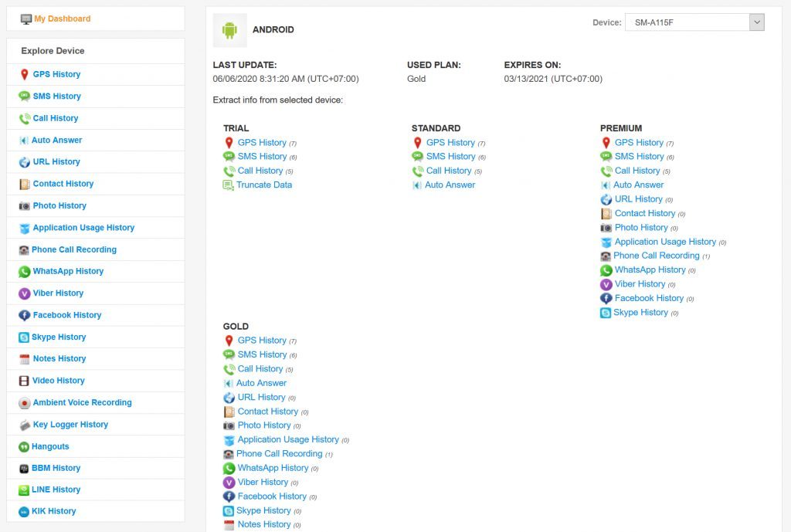
Task: Open Phone Call Recording link under GOLD
Action: point(279,453)
